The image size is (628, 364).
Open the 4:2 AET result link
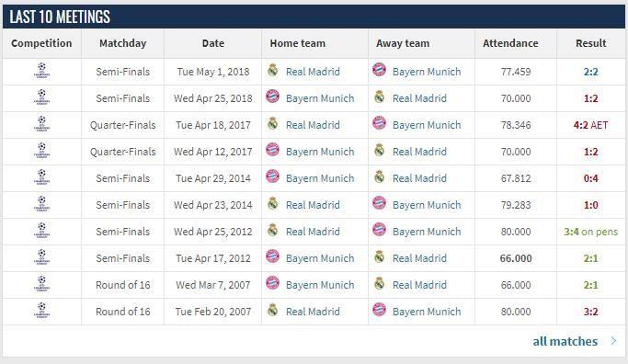(x=590, y=125)
